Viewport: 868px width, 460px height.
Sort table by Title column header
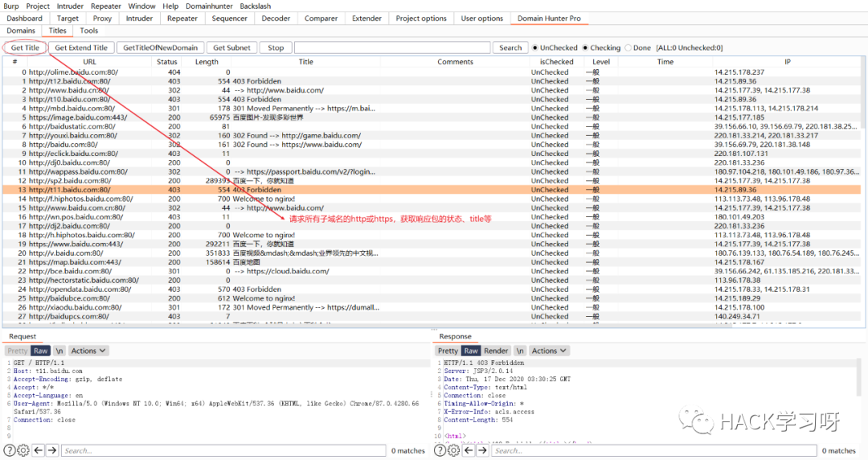pyautogui.click(x=305, y=61)
